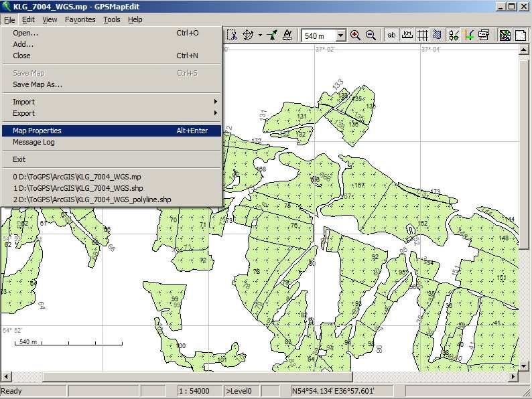Image resolution: width=532 pixels, height=399 pixels.
Task: Click the zoom in magnifier icon
Action: click(355, 35)
